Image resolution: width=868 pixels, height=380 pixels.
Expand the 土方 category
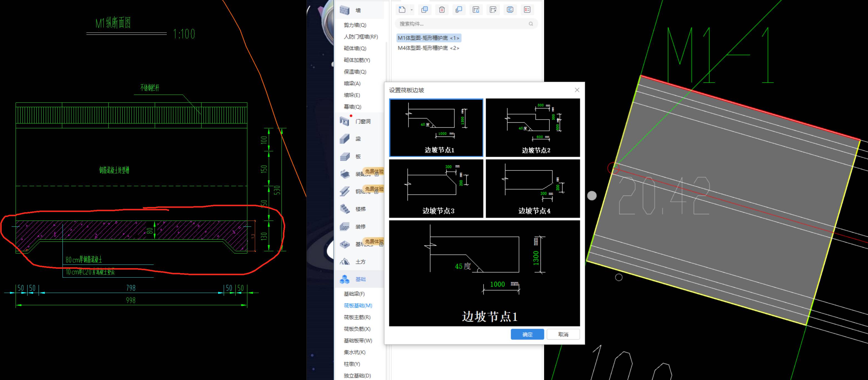coord(360,262)
